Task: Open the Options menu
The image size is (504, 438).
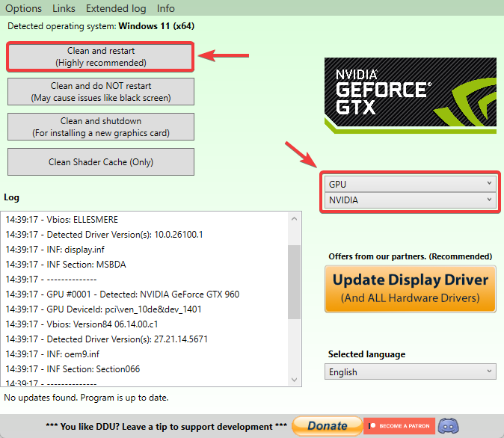Action: pos(23,8)
